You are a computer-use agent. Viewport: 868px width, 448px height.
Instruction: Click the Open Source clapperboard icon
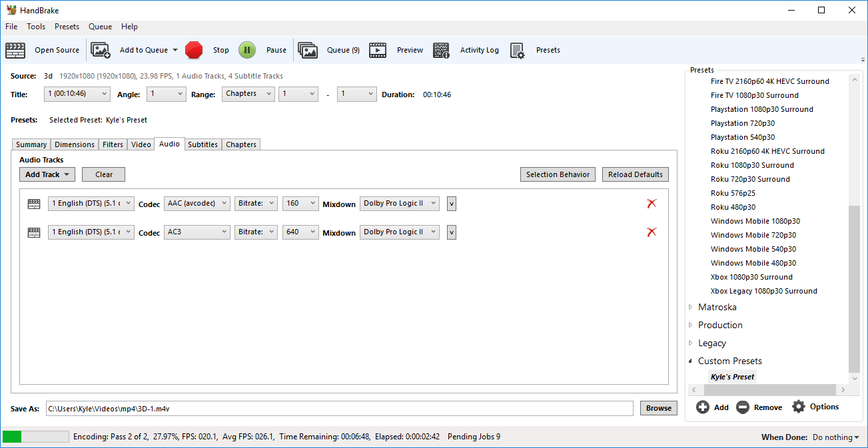(x=15, y=50)
